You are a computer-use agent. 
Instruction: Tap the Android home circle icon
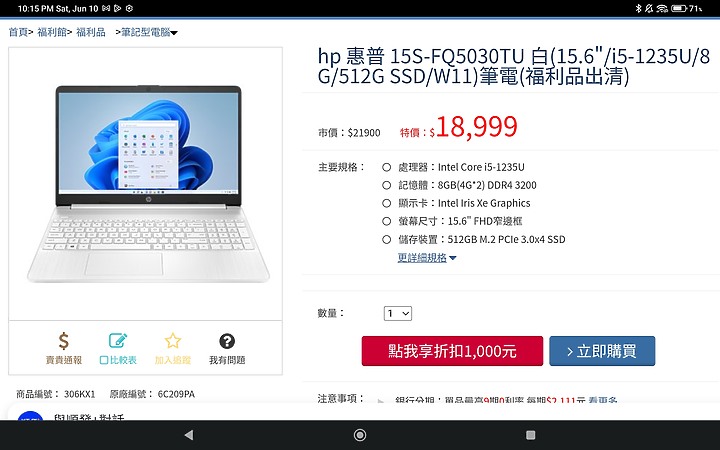pyautogui.click(x=360, y=435)
